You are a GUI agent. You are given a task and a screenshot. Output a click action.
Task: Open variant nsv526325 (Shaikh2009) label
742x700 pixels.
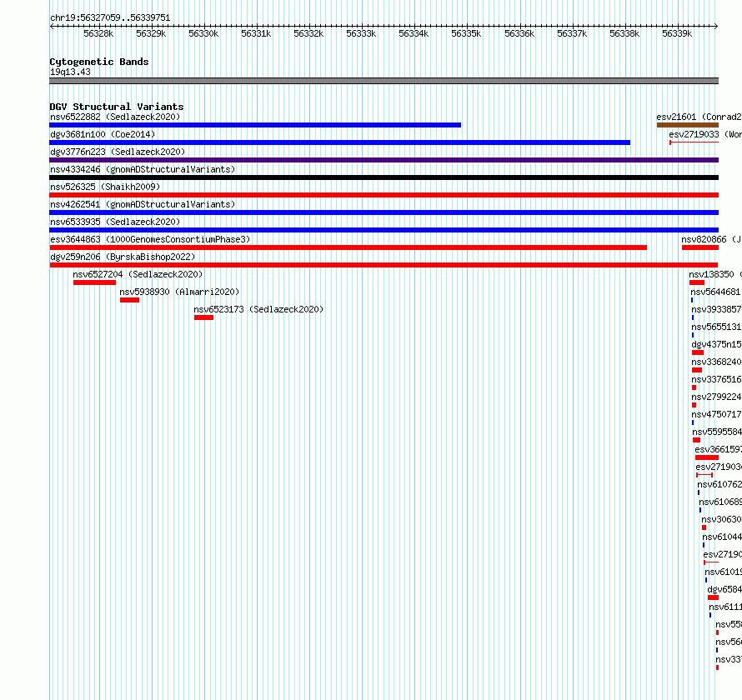(x=105, y=187)
